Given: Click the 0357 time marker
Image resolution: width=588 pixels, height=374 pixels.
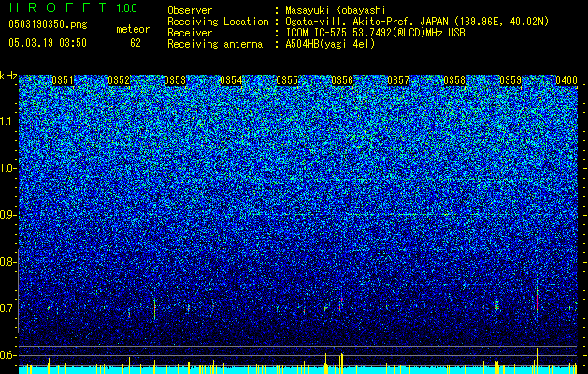Looking at the screenshot, I should [398, 80].
